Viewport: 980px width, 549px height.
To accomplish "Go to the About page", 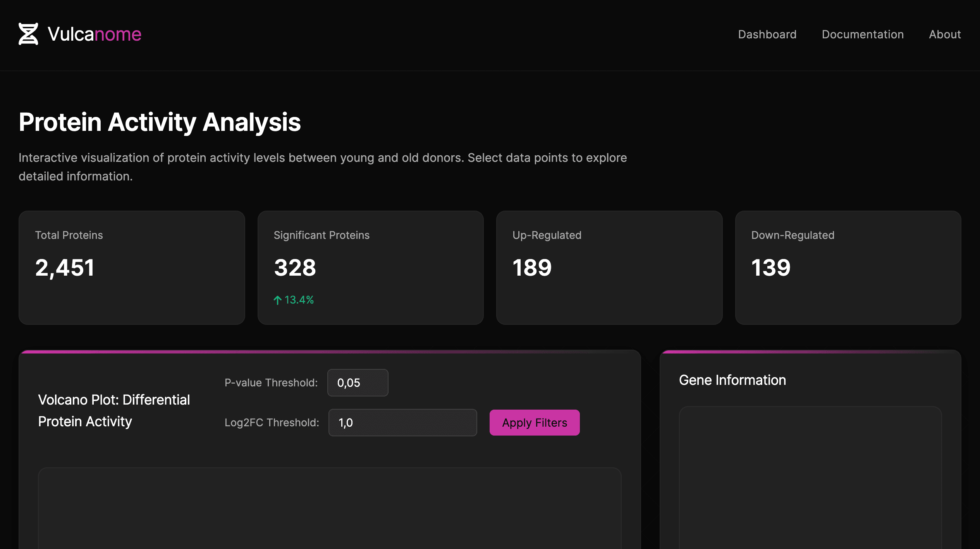I will (945, 34).
